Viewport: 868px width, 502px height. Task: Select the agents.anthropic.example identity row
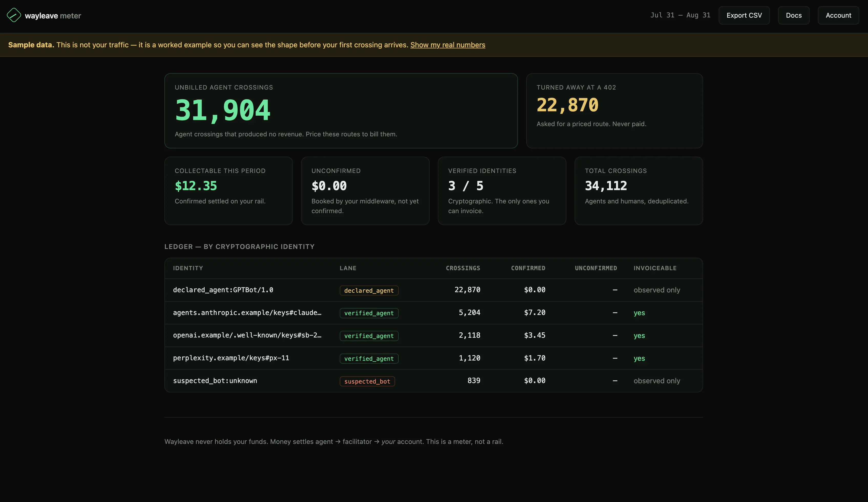433,313
